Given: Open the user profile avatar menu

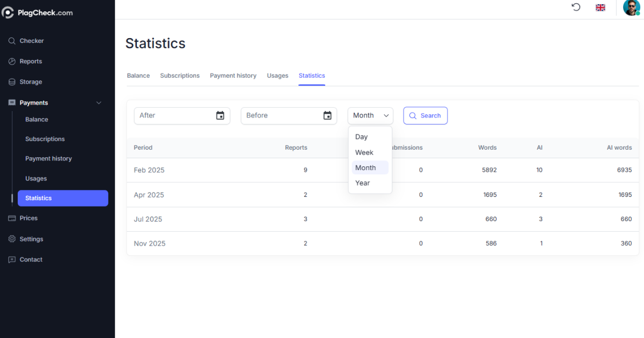Looking at the screenshot, I should click(x=632, y=8).
